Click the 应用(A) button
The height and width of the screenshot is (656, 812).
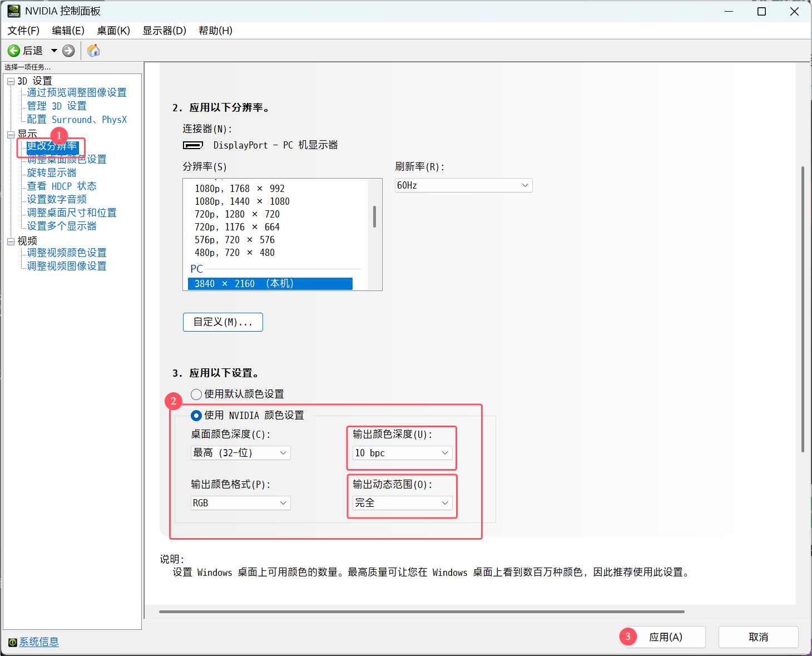pos(665,637)
